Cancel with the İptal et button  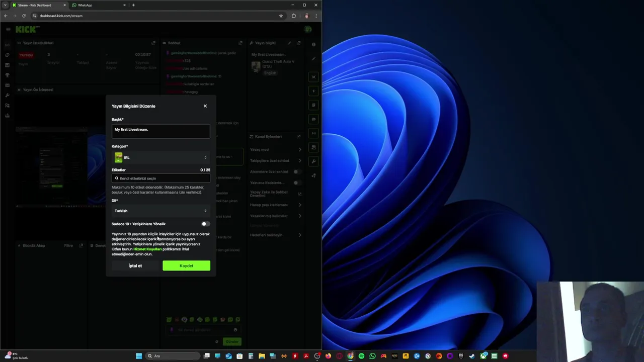135,265
